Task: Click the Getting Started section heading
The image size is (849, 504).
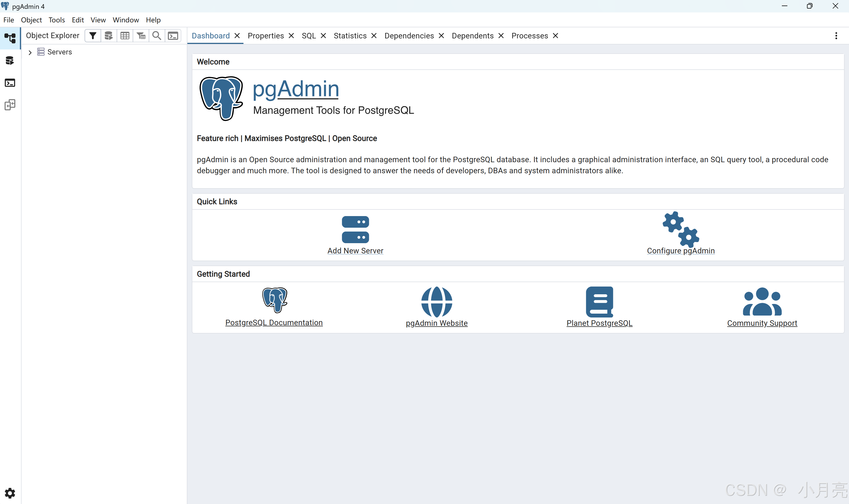Action: pyautogui.click(x=223, y=274)
